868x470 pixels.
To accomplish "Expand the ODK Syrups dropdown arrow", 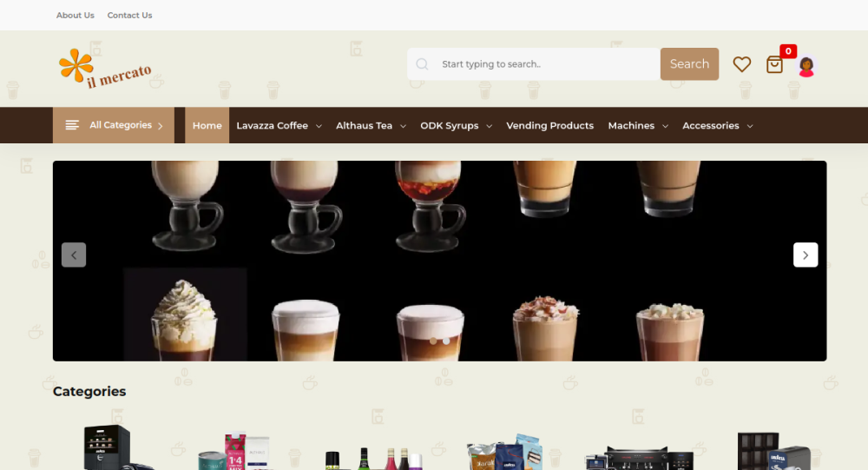I will (490, 126).
